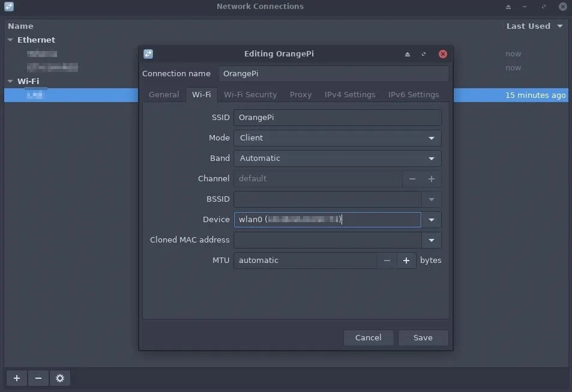The image size is (572, 392).
Task: Remove selected connection with minus button
Action: point(38,378)
